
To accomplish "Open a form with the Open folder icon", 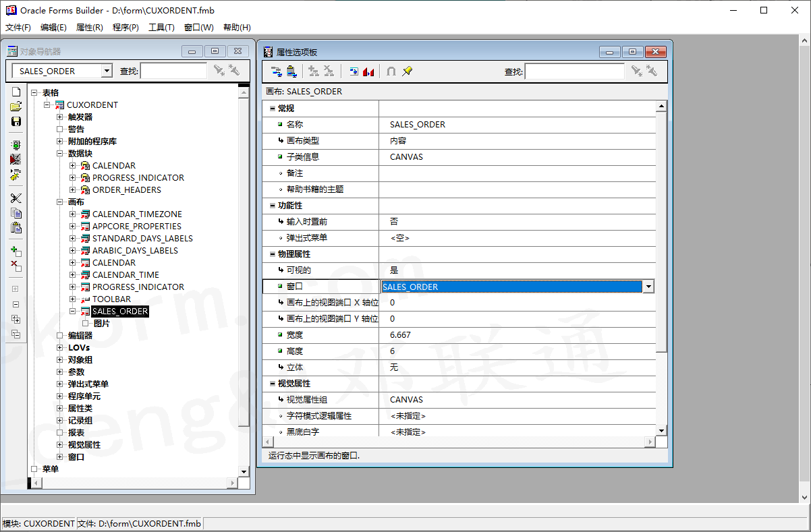I will [16, 107].
